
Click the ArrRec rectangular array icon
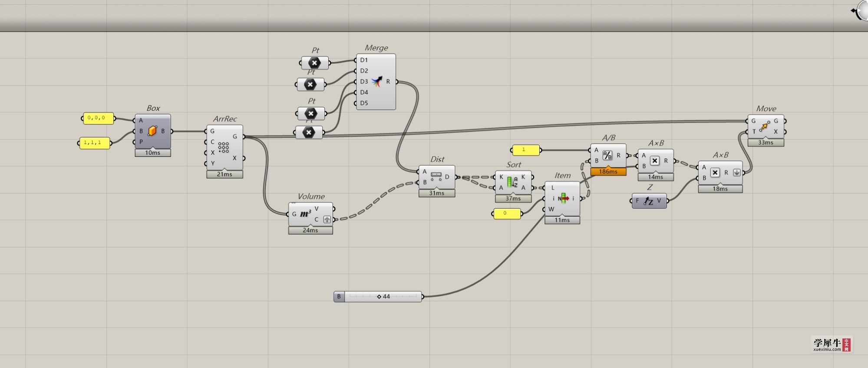pos(224,147)
